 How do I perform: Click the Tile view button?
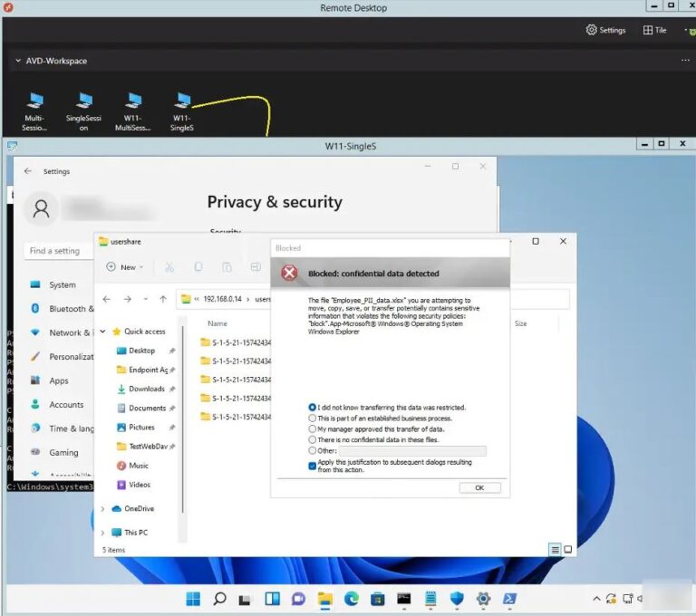click(x=654, y=30)
